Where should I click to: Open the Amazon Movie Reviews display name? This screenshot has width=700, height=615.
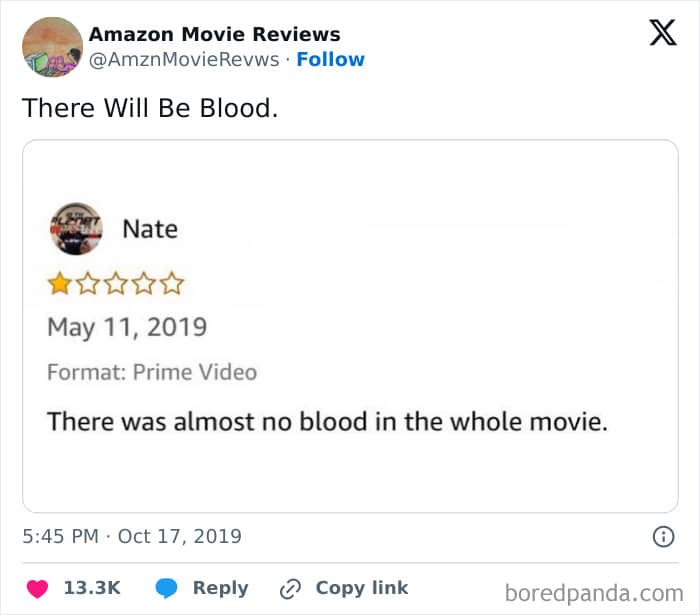pos(215,34)
